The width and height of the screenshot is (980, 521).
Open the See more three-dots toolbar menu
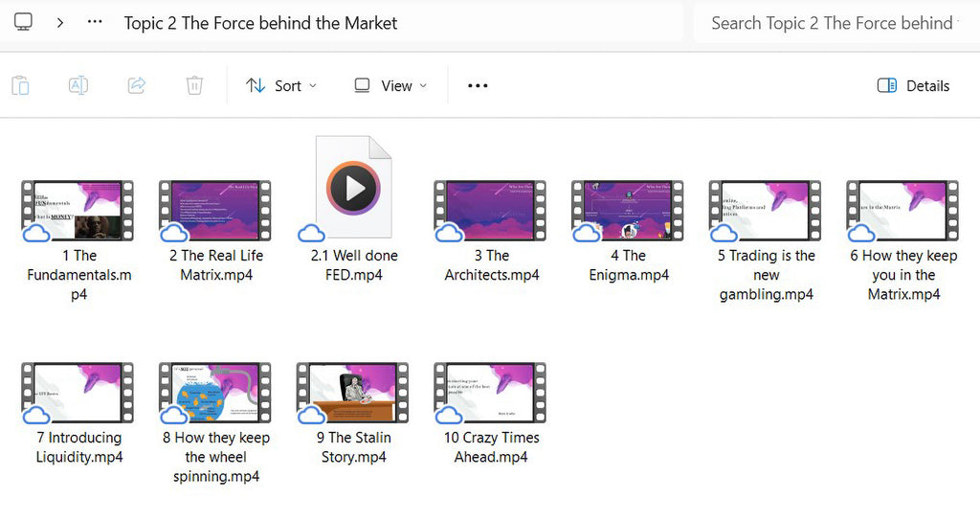click(478, 85)
